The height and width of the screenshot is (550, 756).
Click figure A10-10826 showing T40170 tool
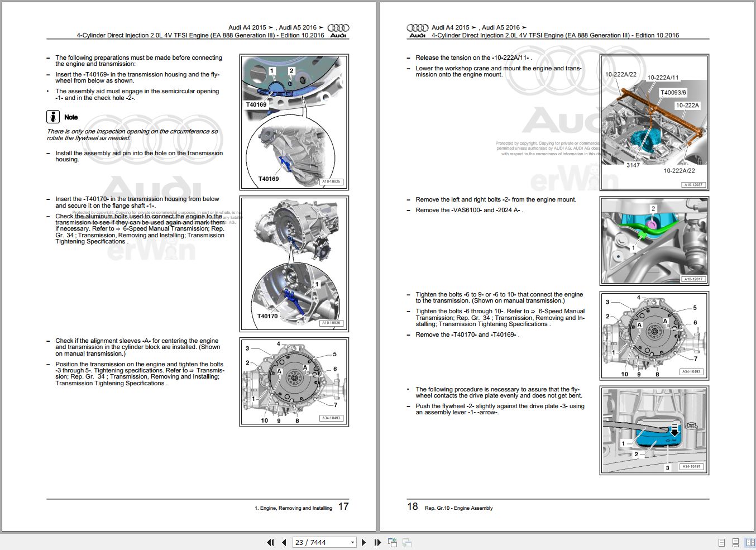pos(294,264)
